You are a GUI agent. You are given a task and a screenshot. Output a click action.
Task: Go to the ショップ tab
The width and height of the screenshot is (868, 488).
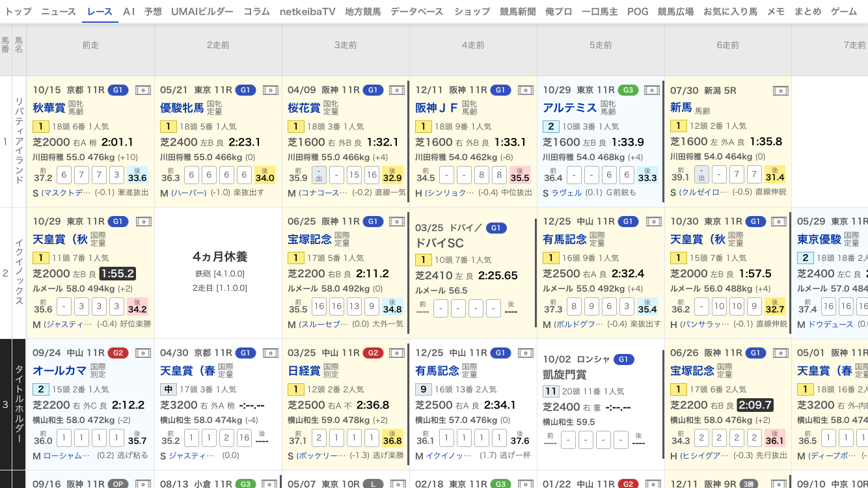coord(472,12)
